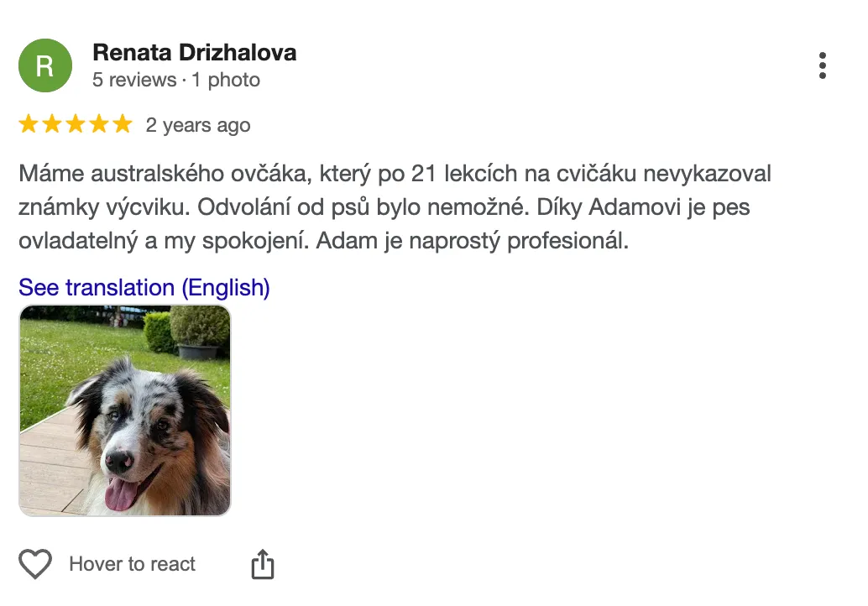The image size is (868, 606).
Task: Click the second rating star
Action: point(52,125)
